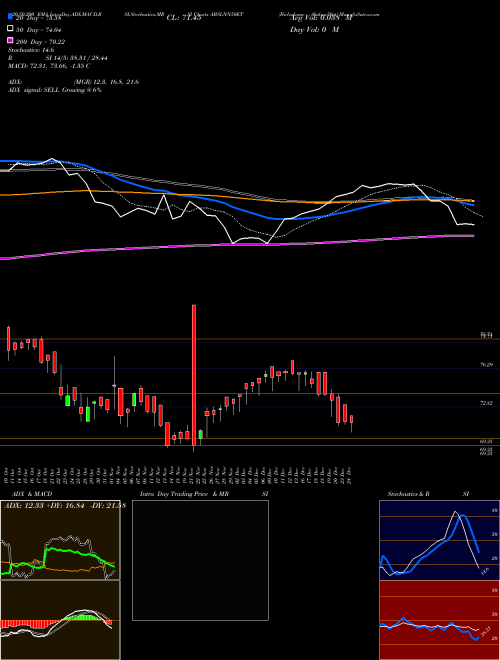
Task: Click the 'Intra Day Trading Price & MR' title
Action: (x=184, y=494)
